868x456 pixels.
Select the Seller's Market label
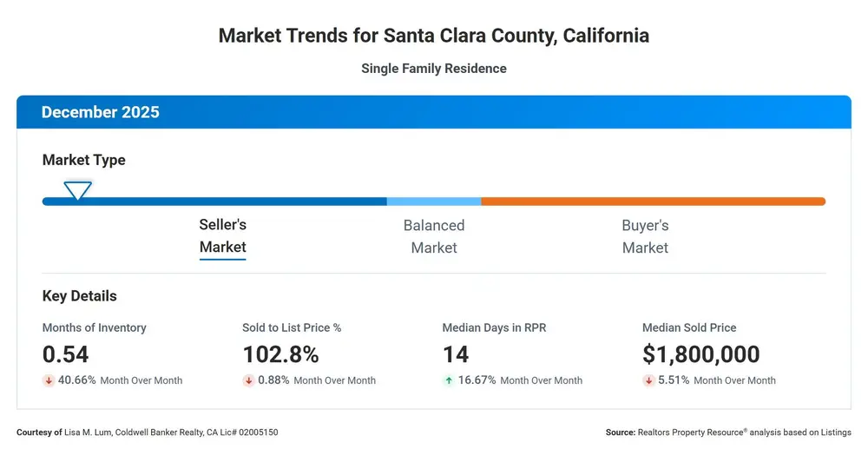222,236
